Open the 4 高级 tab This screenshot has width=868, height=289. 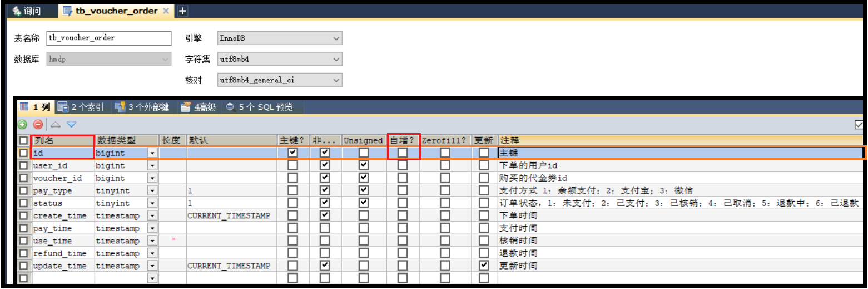tap(199, 107)
